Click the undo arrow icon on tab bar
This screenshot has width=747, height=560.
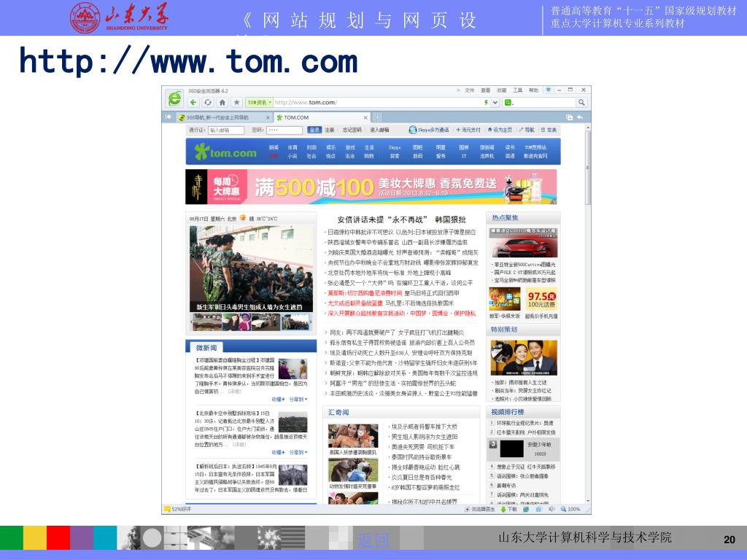coord(580,117)
